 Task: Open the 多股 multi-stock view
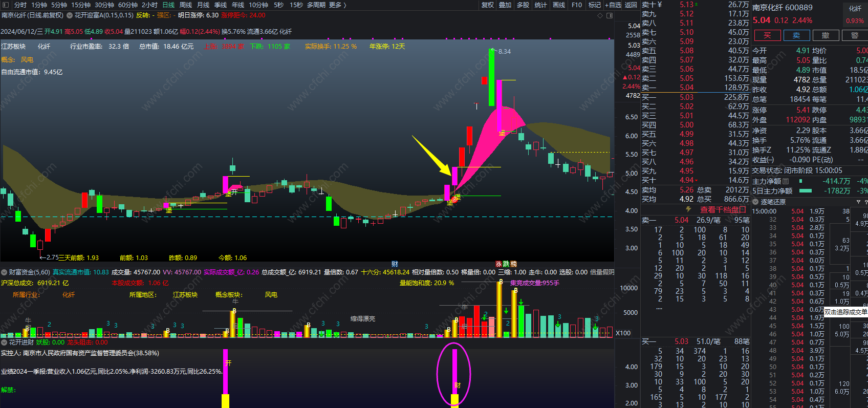[x=523, y=5]
